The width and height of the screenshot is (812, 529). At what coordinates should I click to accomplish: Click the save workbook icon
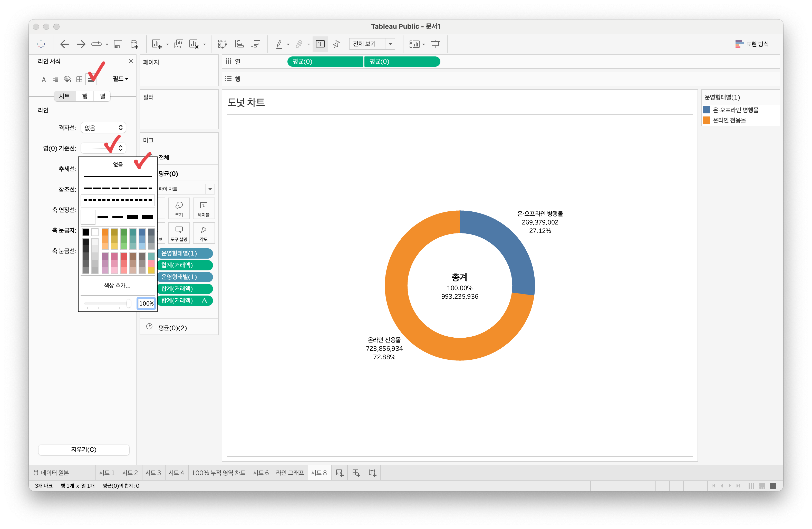point(118,44)
